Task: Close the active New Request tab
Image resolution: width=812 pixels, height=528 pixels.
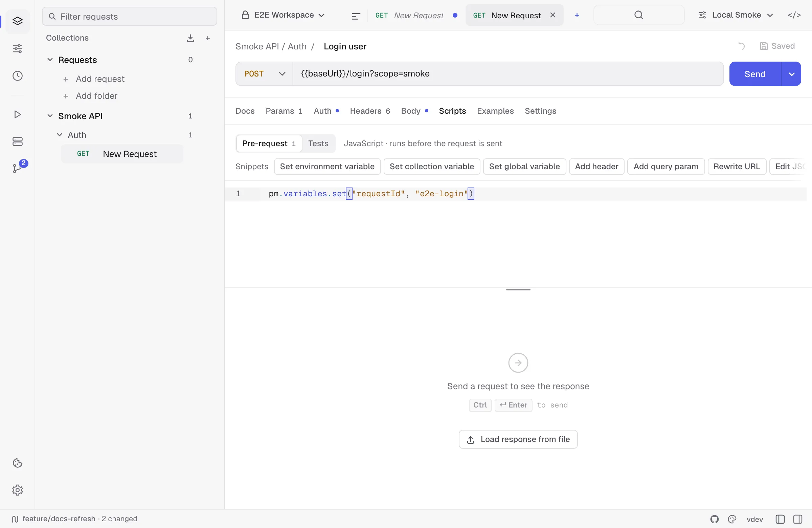Action: (x=553, y=15)
